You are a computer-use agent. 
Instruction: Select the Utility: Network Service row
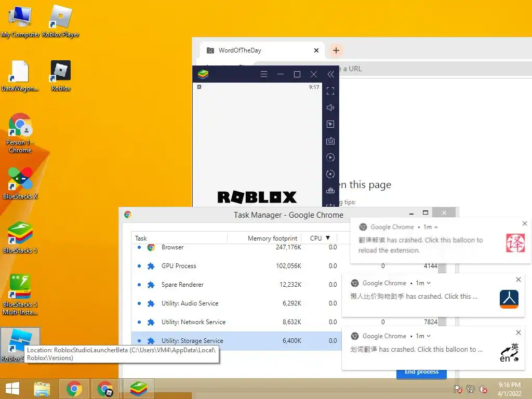(236, 322)
